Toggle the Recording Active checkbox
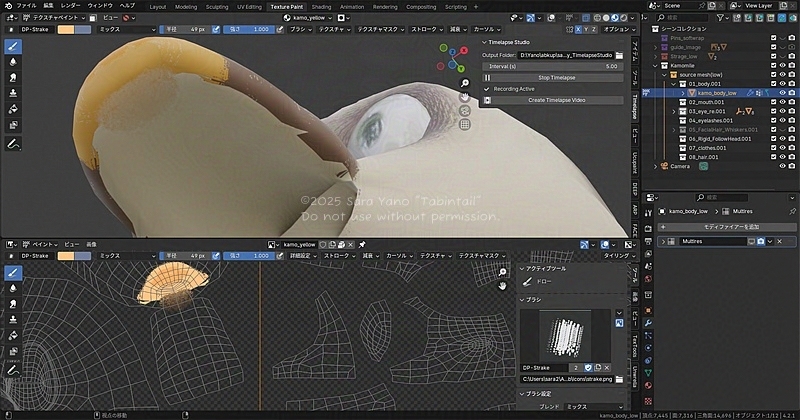The image size is (800, 420). 487,88
